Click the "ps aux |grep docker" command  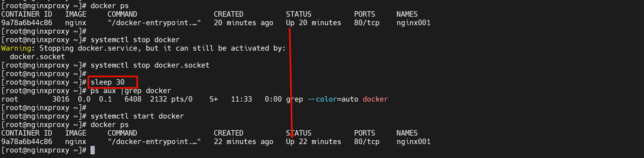pyautogui.click(x=131, y=91)
